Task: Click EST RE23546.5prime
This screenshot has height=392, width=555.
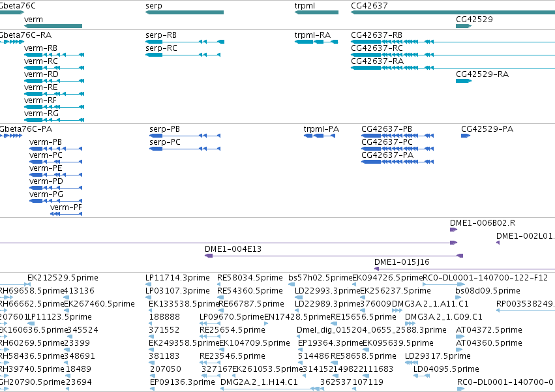Action: 232,356
